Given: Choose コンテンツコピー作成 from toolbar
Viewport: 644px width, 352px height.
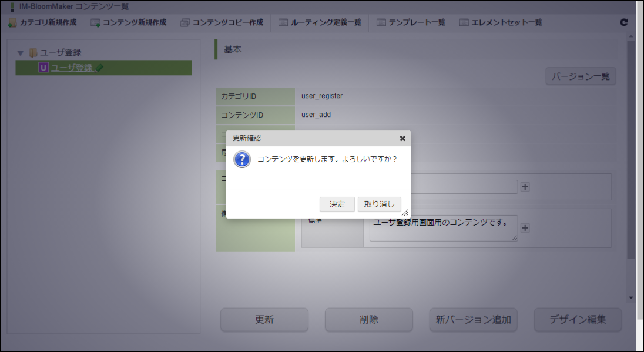Looking at the screenshot, I should point(222,22).
